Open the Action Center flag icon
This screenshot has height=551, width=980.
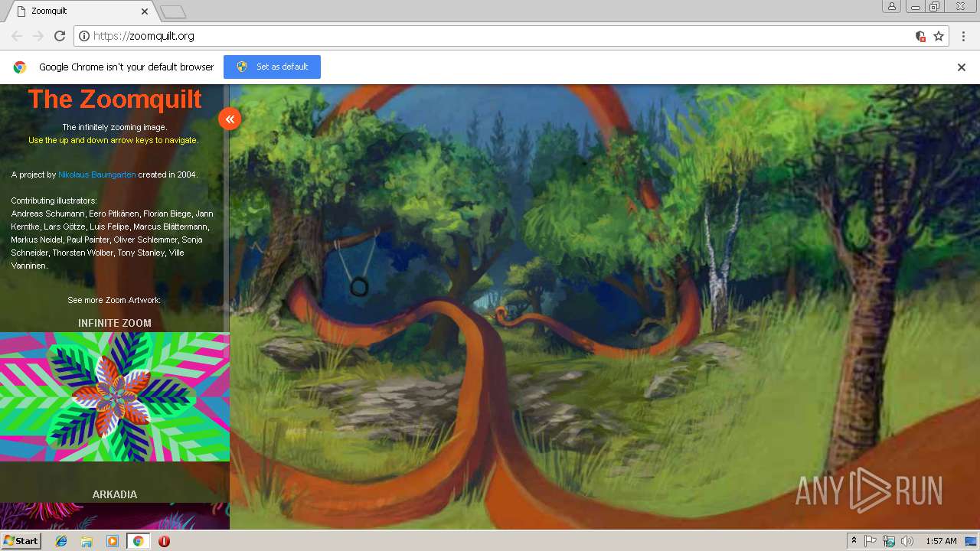click(871, 541)
